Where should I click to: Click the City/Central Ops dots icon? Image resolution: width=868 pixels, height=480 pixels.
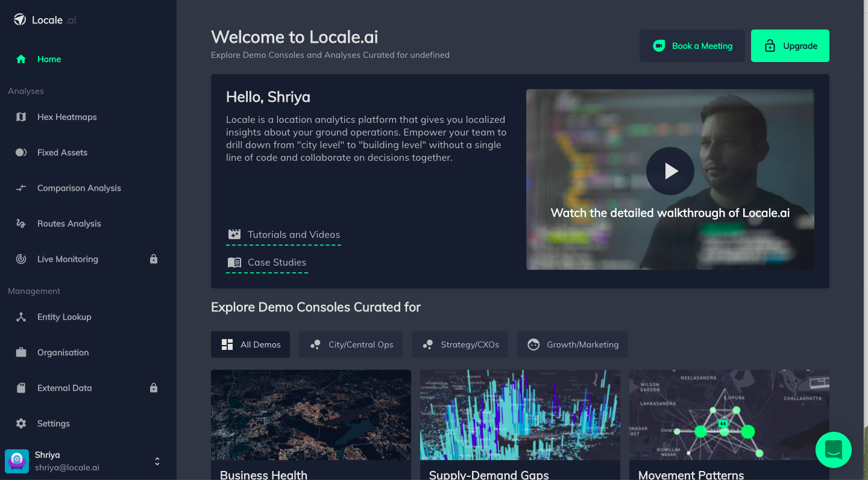(315, 344)
